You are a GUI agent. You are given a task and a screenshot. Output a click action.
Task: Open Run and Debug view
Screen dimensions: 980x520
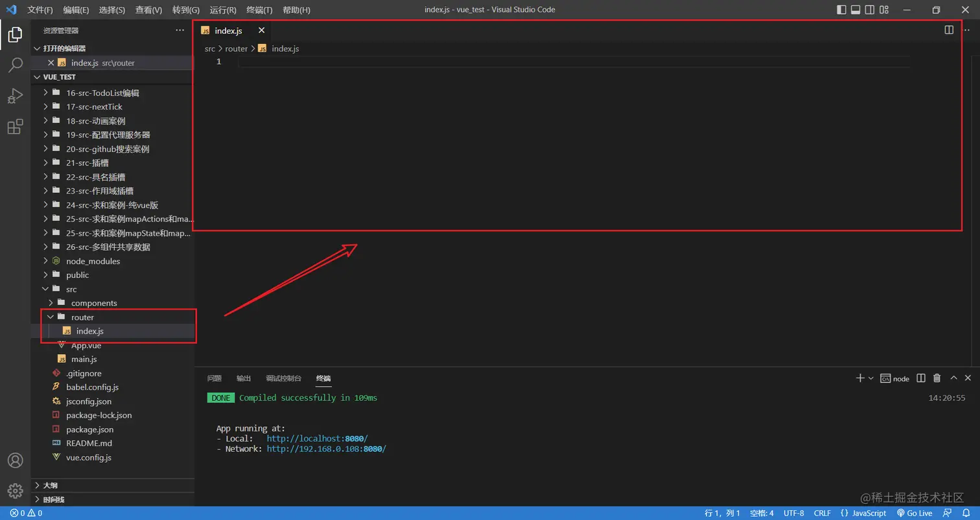[15, 96]
